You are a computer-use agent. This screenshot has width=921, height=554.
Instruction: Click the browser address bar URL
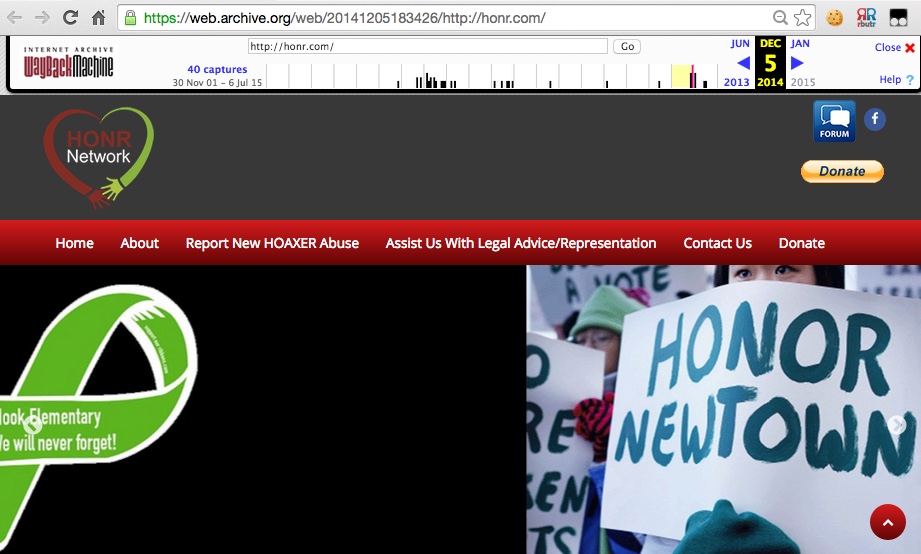[x=345, y=18]
